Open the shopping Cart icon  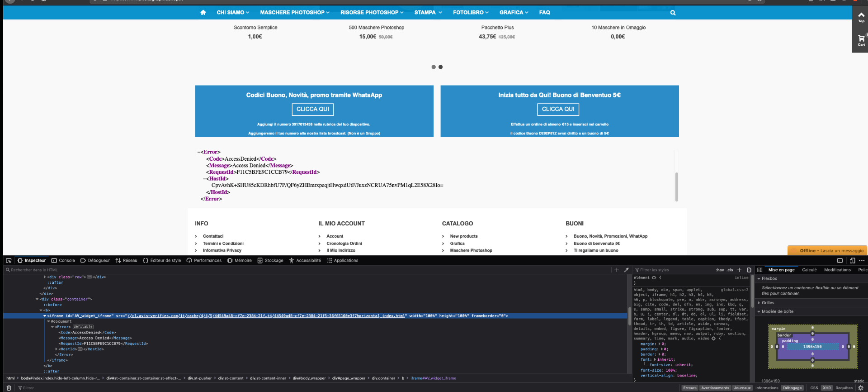pyautogui.click(x=861, y=40)
